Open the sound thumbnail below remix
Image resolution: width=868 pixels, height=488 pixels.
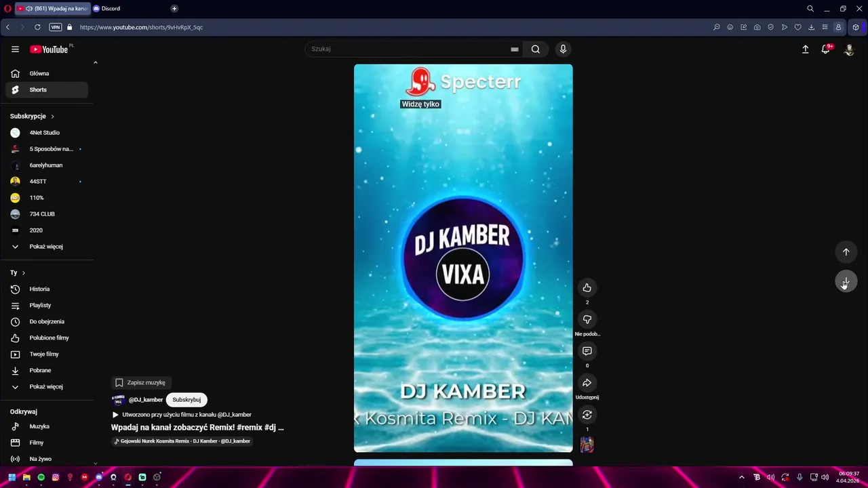pyautogui.click(x=587, y=445)
